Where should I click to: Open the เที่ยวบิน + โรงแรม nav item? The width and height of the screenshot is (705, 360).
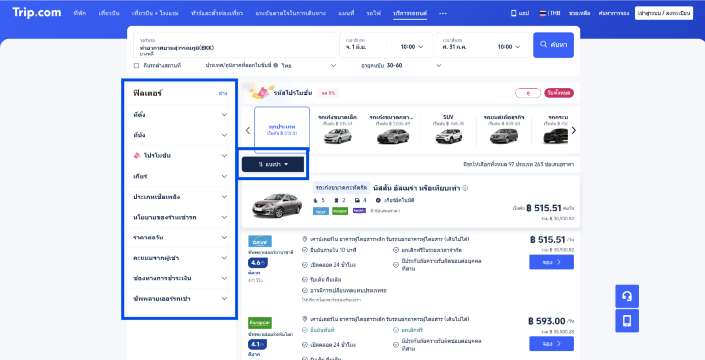tap(155, 13)
